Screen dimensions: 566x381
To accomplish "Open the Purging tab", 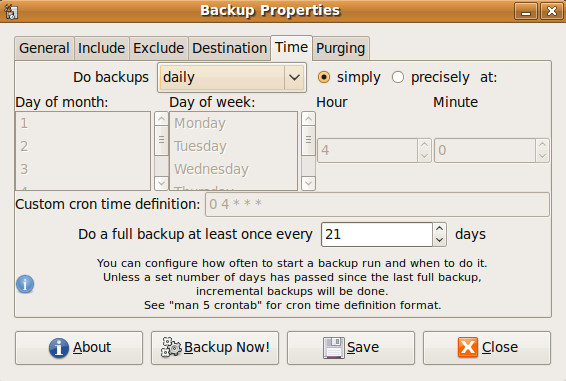I will coord(341,48).
